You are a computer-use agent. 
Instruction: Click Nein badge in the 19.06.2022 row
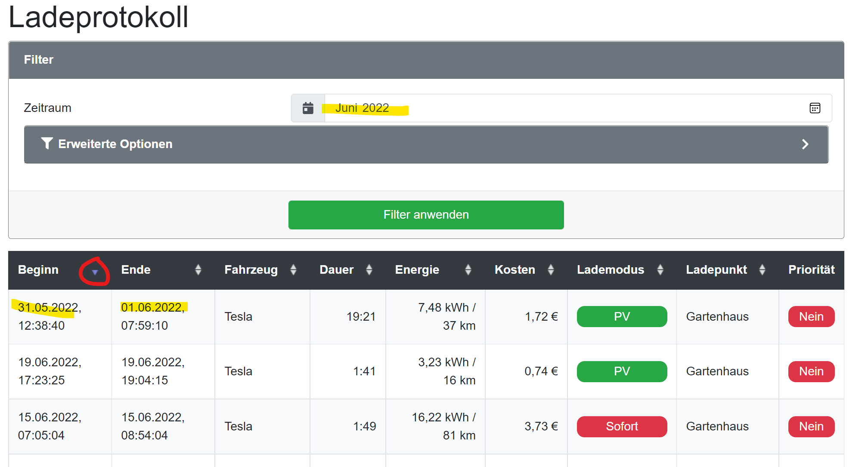[811, 371]
